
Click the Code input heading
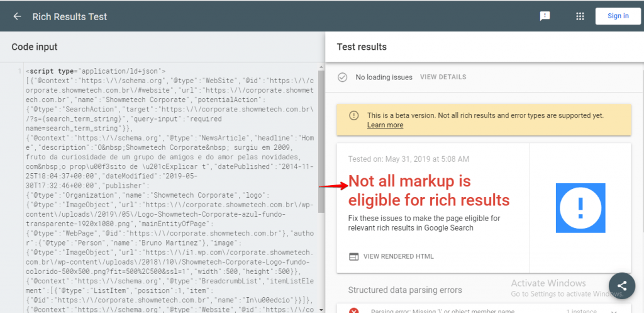(35, 47)
